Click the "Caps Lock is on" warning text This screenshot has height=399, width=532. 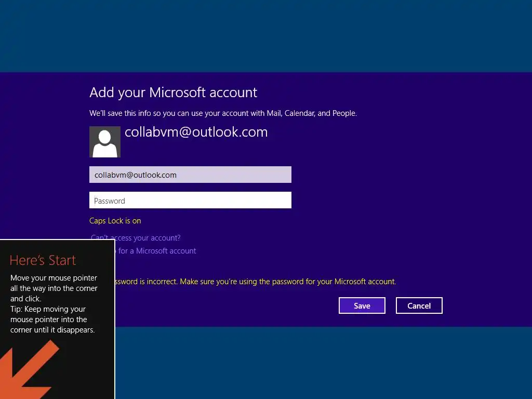115,220
